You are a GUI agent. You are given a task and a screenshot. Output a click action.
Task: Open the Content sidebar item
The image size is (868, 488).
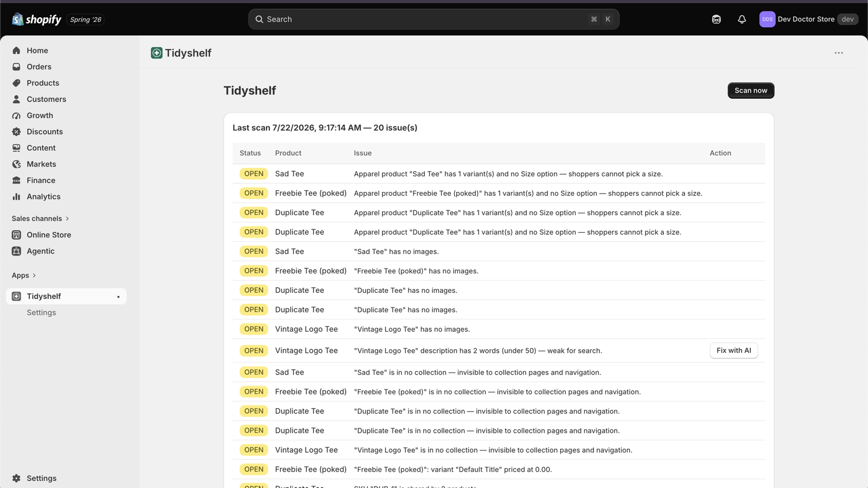pyautogui.click(x=66, y=148)
